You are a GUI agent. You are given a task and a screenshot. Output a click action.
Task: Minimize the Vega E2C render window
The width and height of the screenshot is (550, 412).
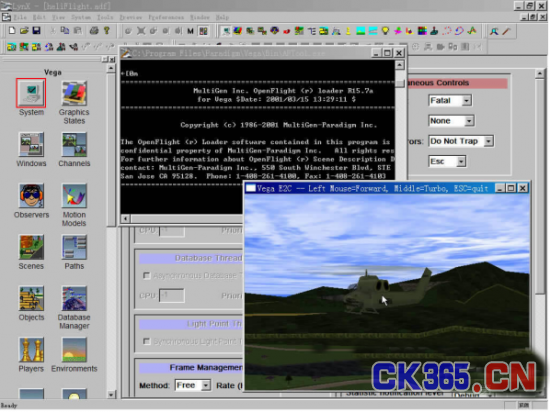point(500,188)
